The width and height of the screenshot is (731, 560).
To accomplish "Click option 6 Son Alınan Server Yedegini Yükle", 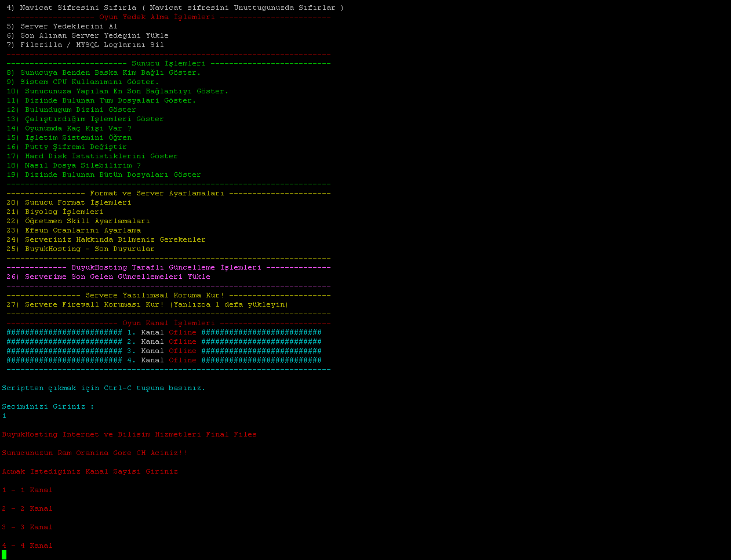I will pyautogui.click(x=88, y=35).
